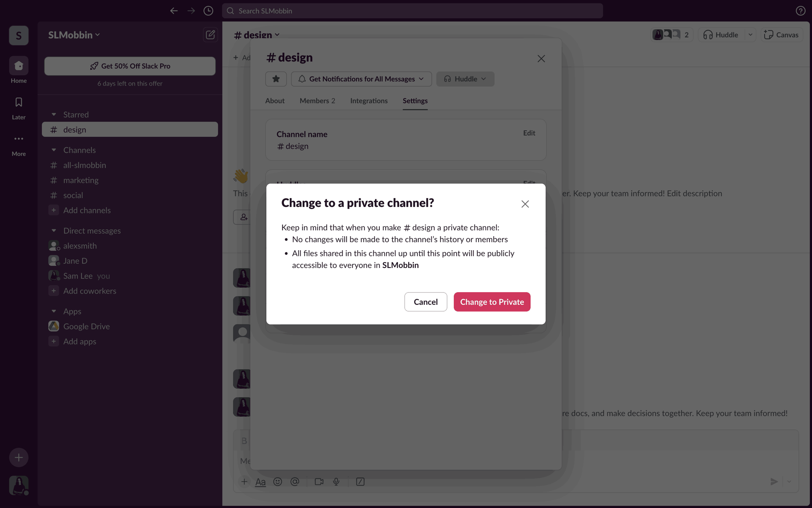Confirm Change to Private button
This screenshot has width=812, height=508.
pyautogui.click(x=492, y=302)
